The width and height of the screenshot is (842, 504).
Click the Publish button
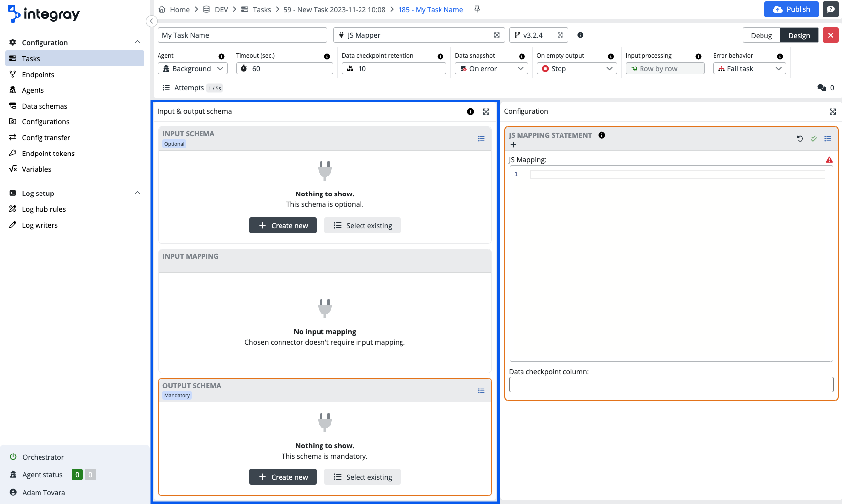pos(791,9)
